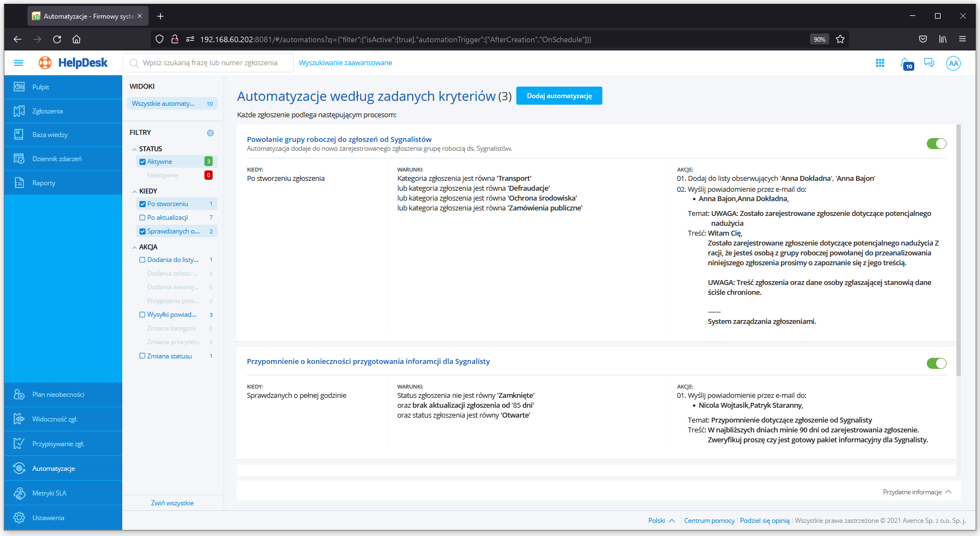Click the Baza wiedzy sidebar icon
This screenshot has height=536, width=980.
point(19,134)
